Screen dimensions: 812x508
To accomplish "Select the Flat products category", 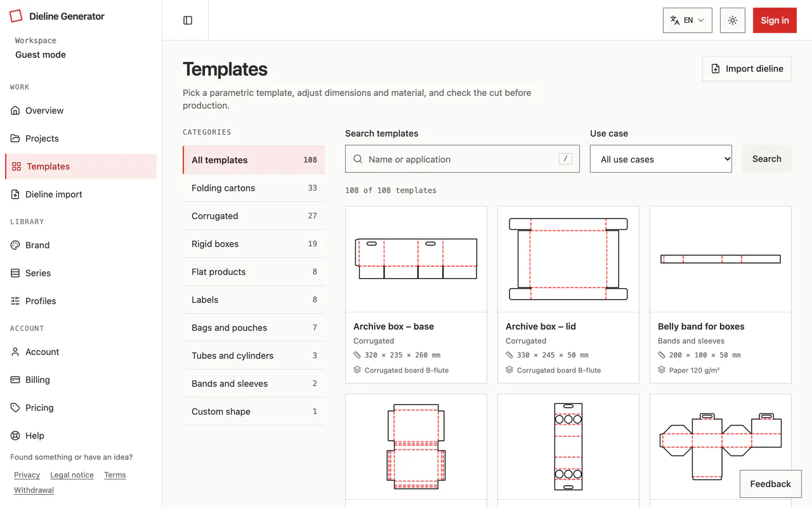I will [x=254, y=272].
